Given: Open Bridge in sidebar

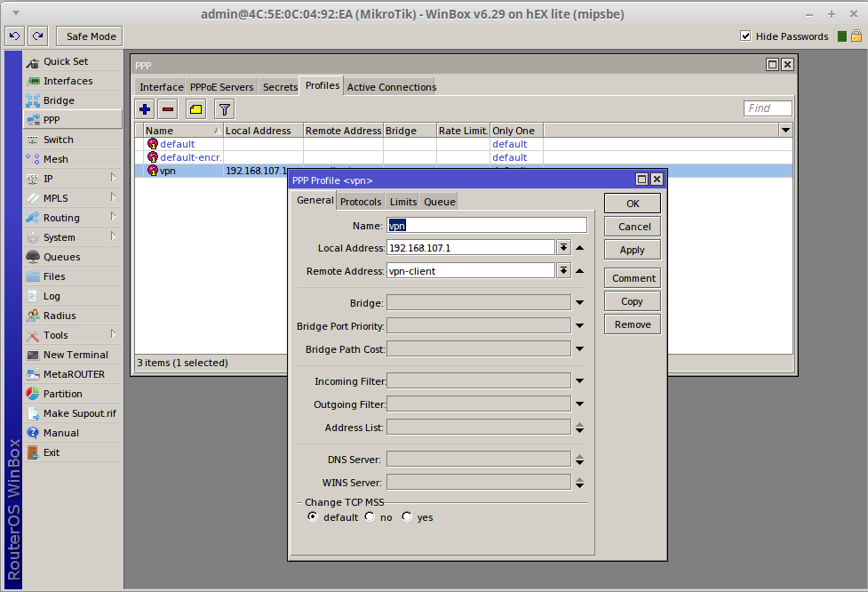Looking at the screenshot, I should [x=73, y=100].
